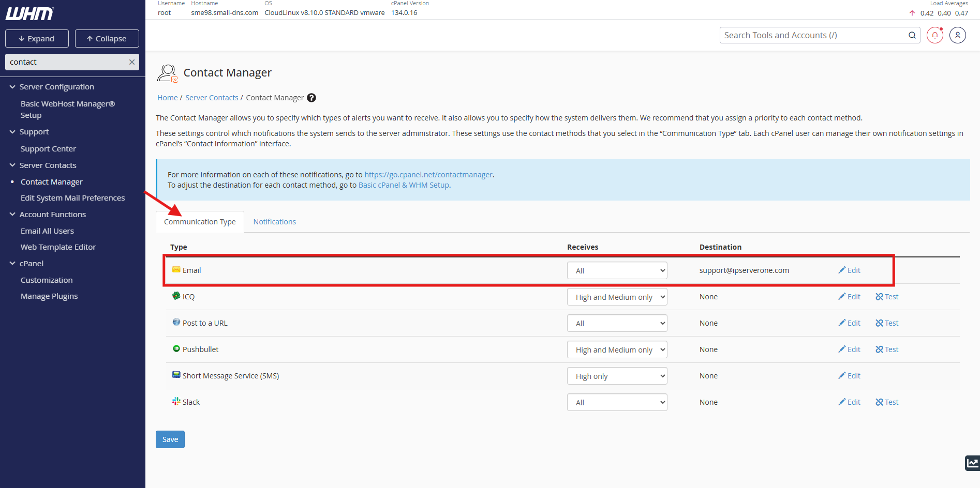The height and width of the screenshot is (488, 980).
Task: Open the ICQ Receives dropdown
Action: 617,297
